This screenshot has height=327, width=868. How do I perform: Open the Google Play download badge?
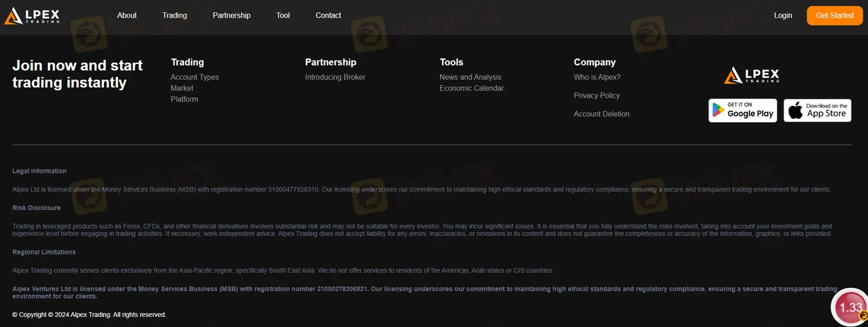[742, 111]
